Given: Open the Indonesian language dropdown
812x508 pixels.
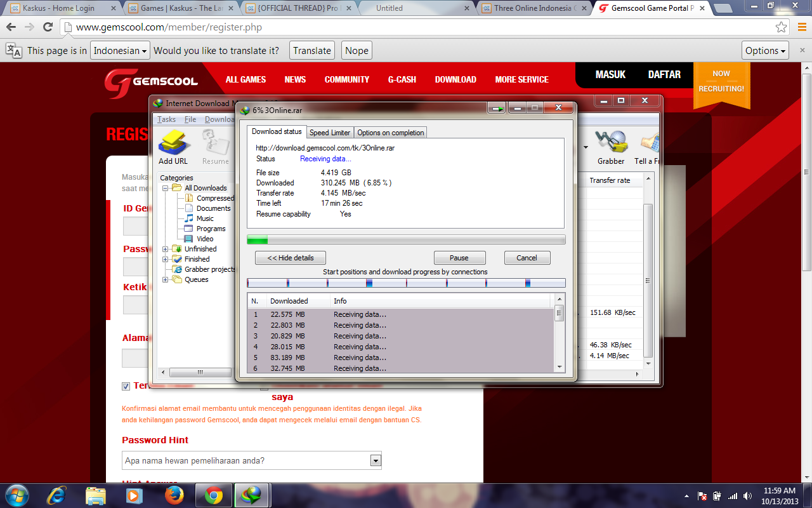Looking at the screenshot, I should click(x=120, y=50).
